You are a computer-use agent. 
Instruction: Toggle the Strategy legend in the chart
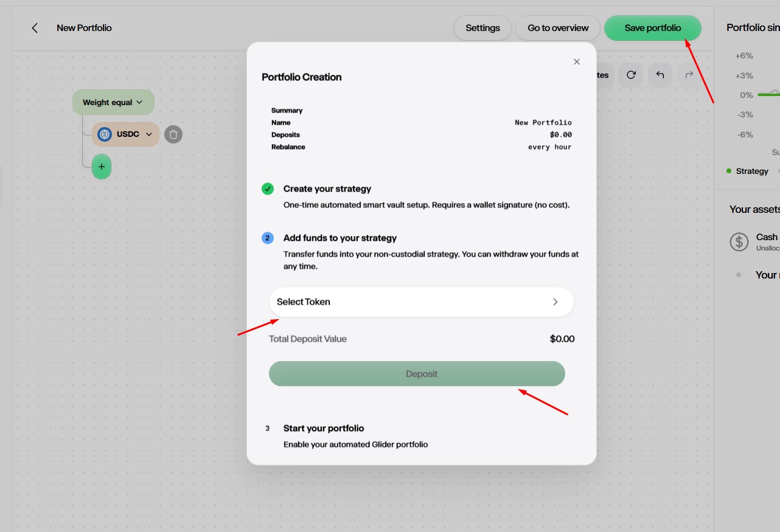(748, 171)
